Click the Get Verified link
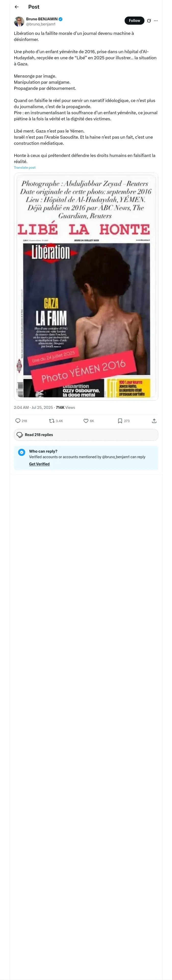 [x=39, y=464]
